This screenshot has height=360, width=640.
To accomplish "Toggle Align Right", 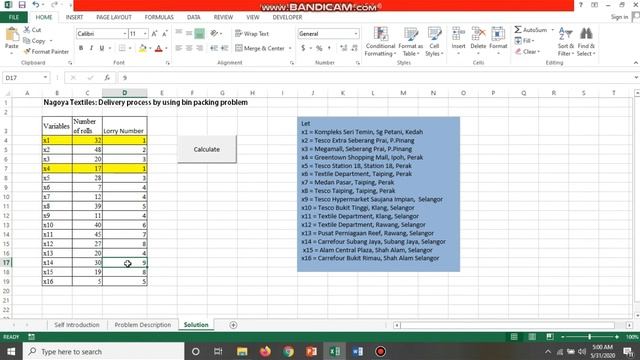I will [x=199, y=48].
